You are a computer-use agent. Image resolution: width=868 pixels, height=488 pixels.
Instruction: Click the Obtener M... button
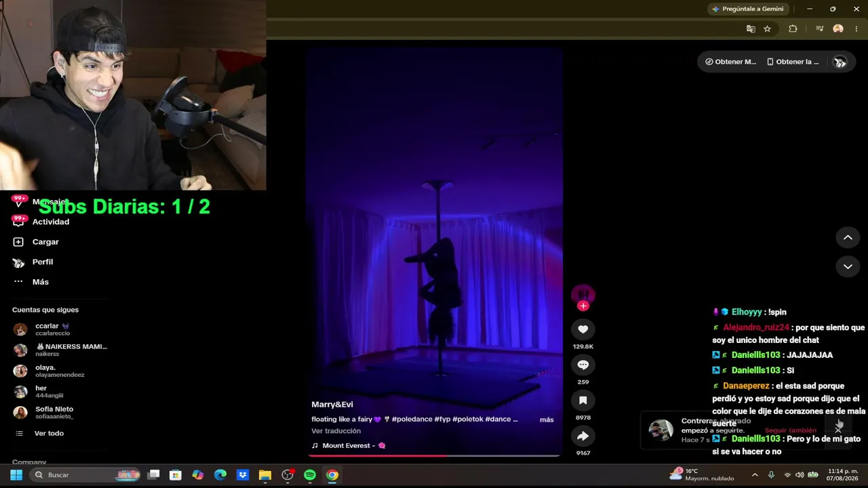point(730,62)
